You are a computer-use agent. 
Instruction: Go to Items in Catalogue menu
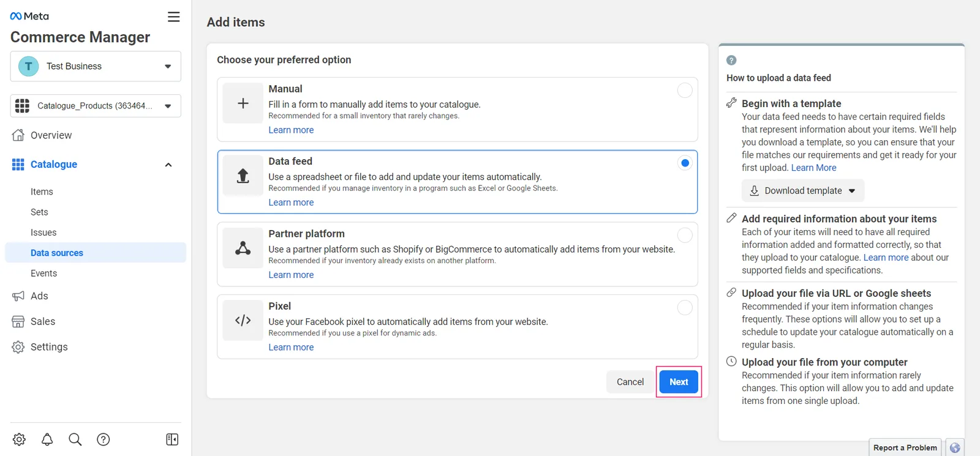click(42, 192)
